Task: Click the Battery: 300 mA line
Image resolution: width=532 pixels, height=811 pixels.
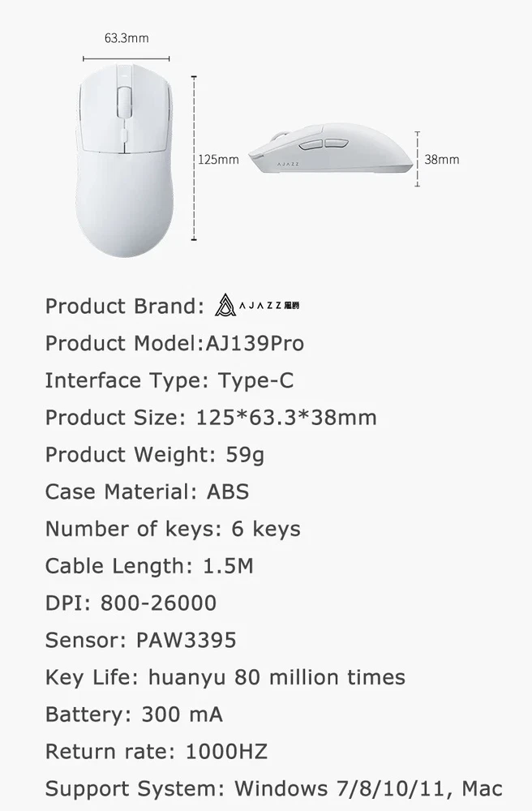Action: coord(134,714)
